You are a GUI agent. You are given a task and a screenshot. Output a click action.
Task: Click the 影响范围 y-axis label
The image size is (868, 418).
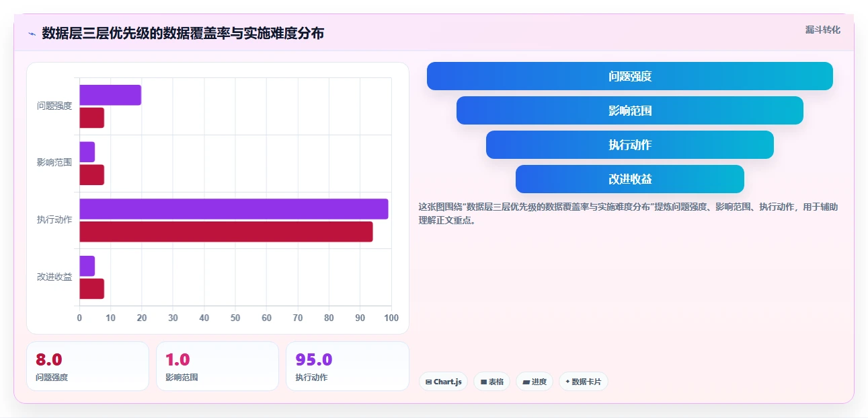[54, 162]
